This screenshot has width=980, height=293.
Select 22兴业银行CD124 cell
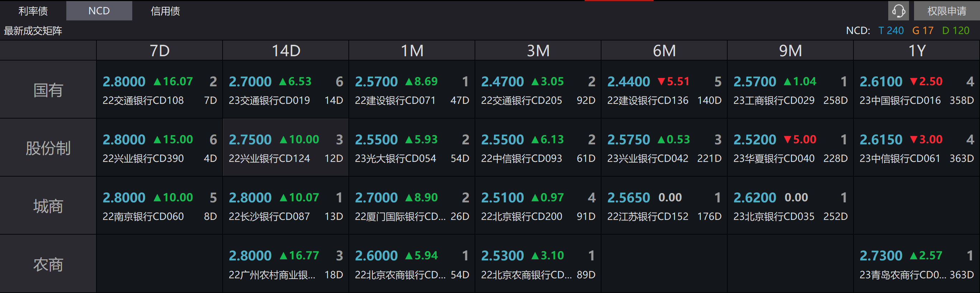tap(286, 148)
